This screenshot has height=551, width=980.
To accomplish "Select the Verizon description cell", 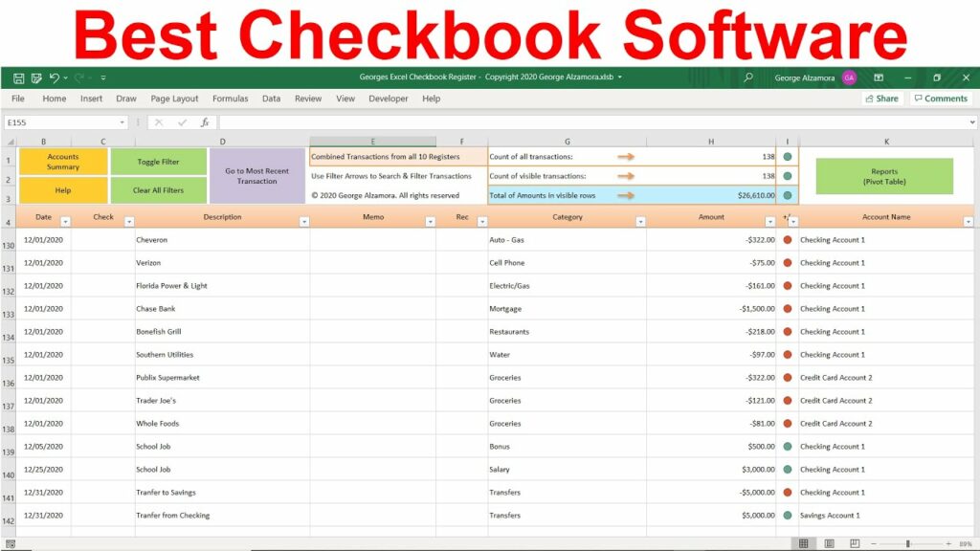I will pyautogui.click(x=222, y=263).
